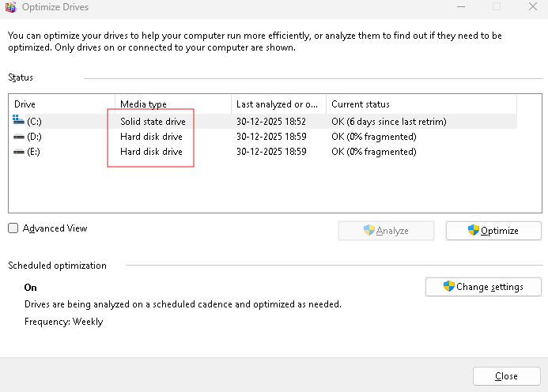Click the shield icon on Optimize button

474,230
